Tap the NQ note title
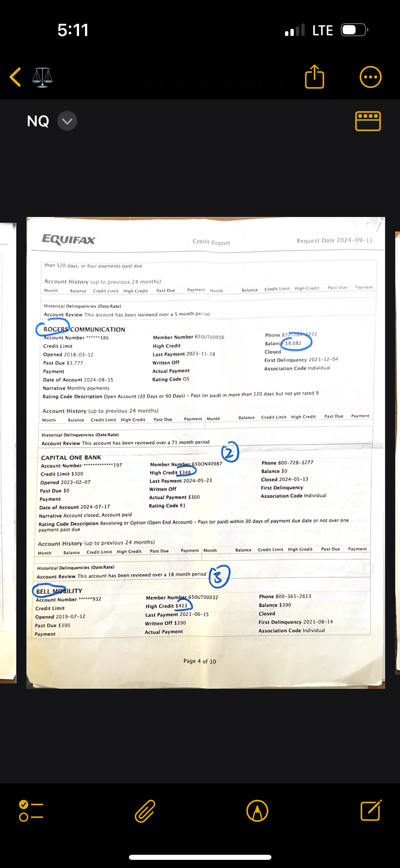Image resolution: width=400 pixels, height=868 pixels. click(x=38, y=121)
